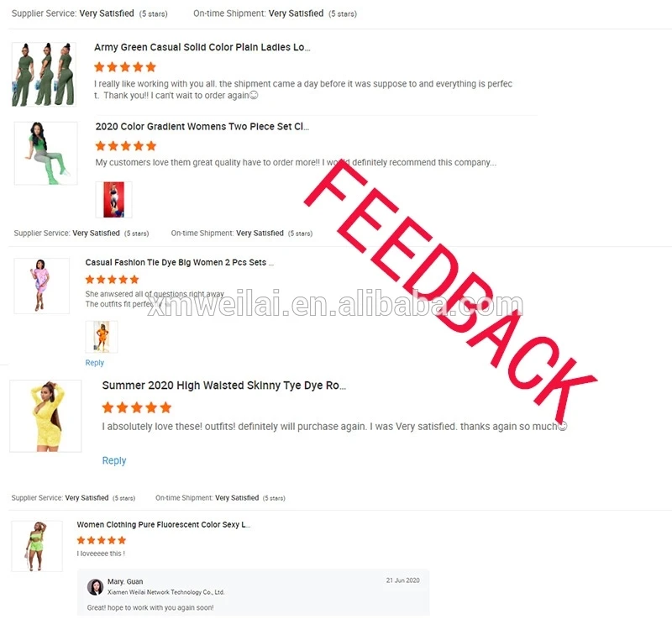Click Reply under the tie dye review
Viewport: 672px width, 630px height.
[x=95, y=363]
